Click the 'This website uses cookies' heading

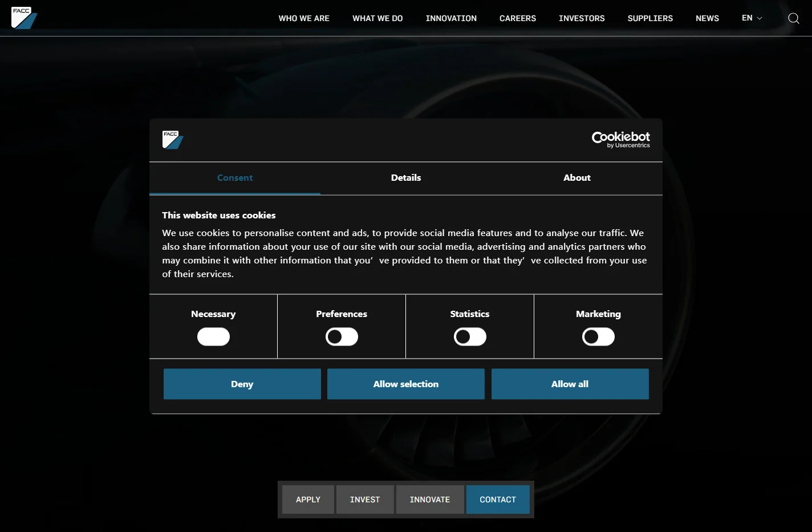coord(218,215)
